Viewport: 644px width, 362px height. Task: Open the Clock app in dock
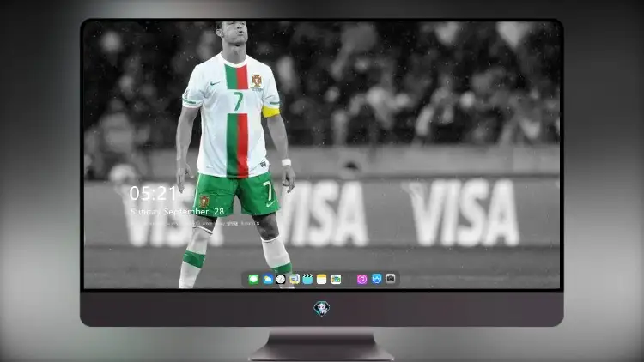(x=281, y=280)
